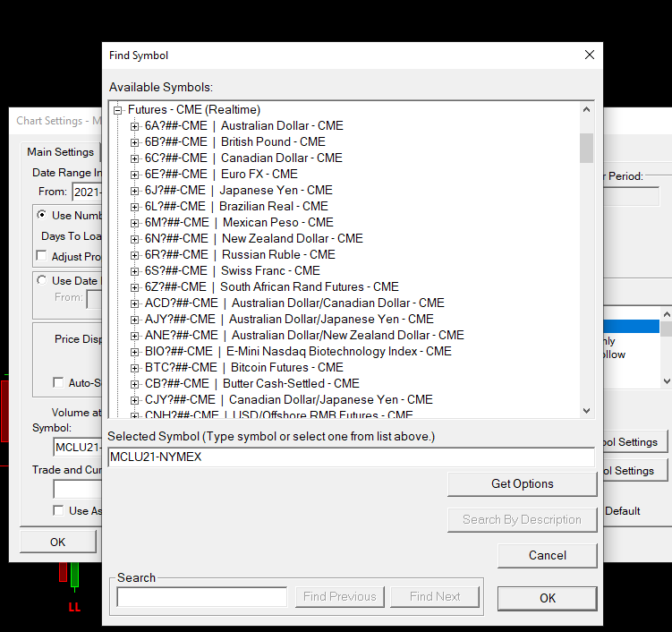Expand the 6S?##-CME Swiss Franc node

pyautogui.click(x=134, y=271)
